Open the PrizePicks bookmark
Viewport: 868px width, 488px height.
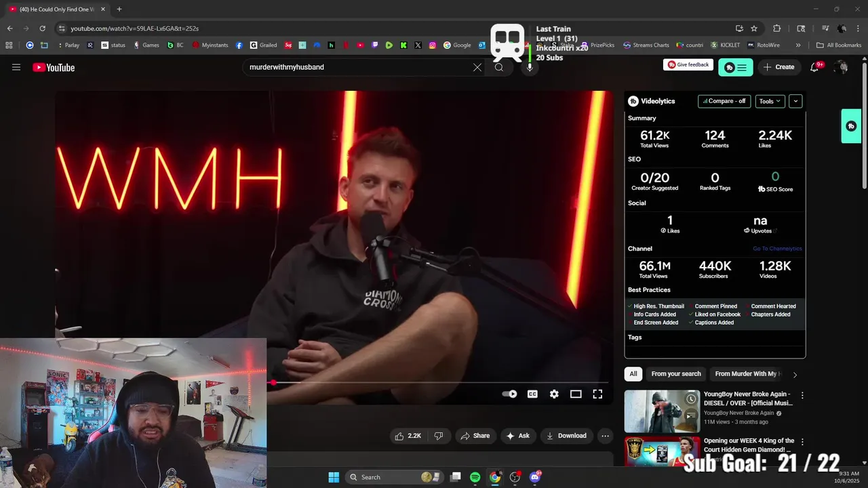[598, 45]
